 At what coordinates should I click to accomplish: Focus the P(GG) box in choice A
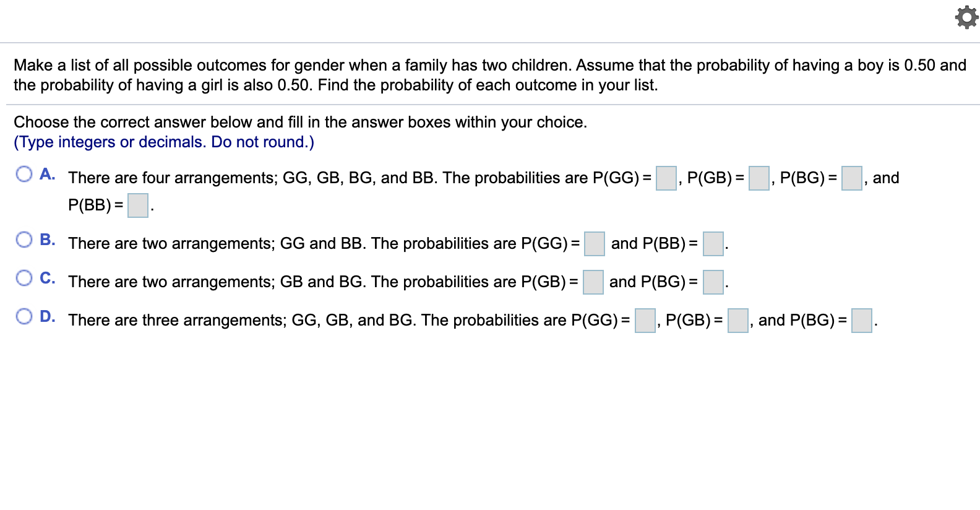[x=666, y=178]
